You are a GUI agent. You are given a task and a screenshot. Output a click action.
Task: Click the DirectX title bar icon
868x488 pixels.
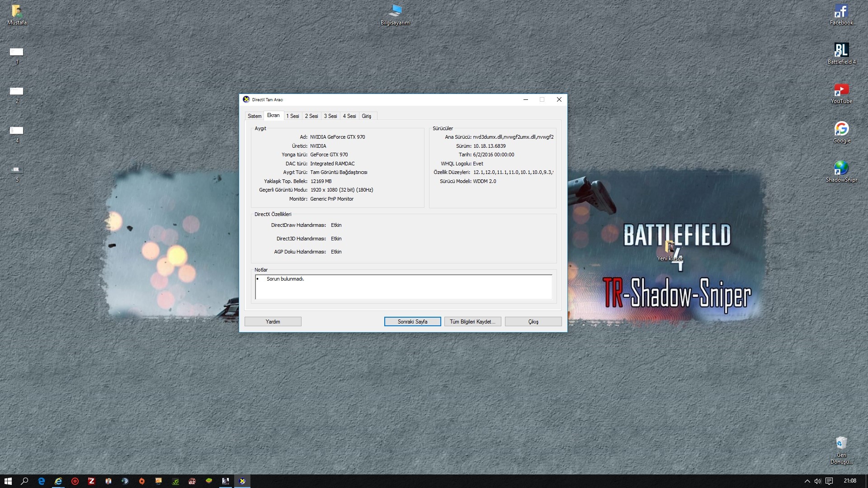coord(246,99)
